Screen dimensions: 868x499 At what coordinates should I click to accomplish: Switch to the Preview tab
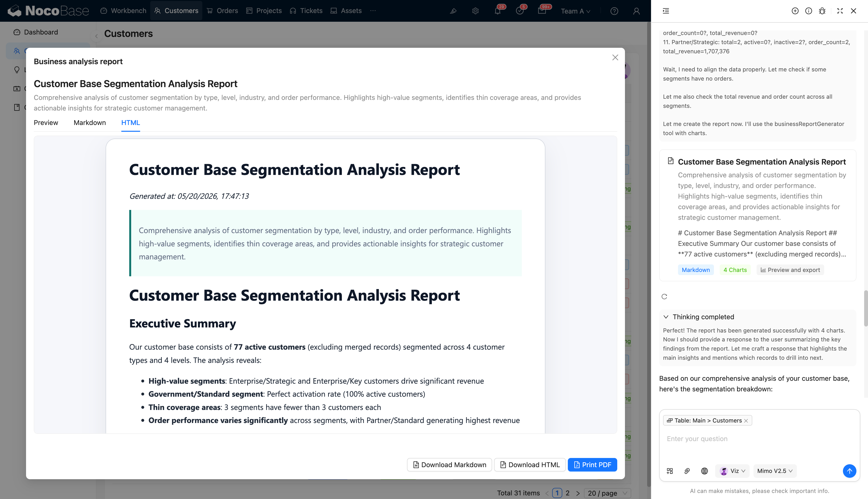(x=46, y=123)
